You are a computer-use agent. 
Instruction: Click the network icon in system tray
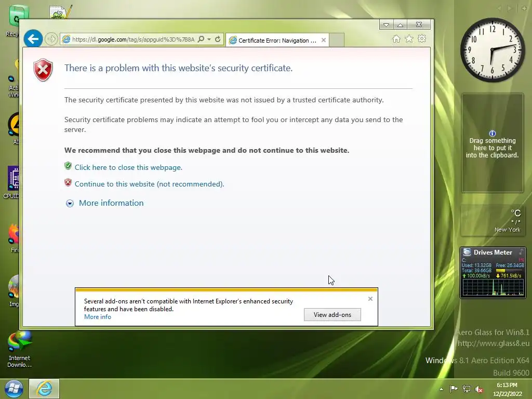(467, 389)
